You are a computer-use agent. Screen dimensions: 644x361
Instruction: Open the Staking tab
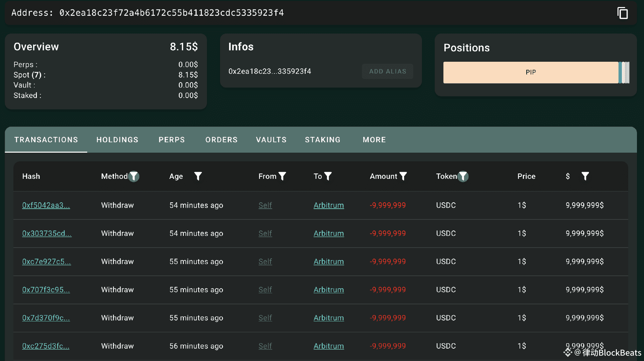pos(323,140)
